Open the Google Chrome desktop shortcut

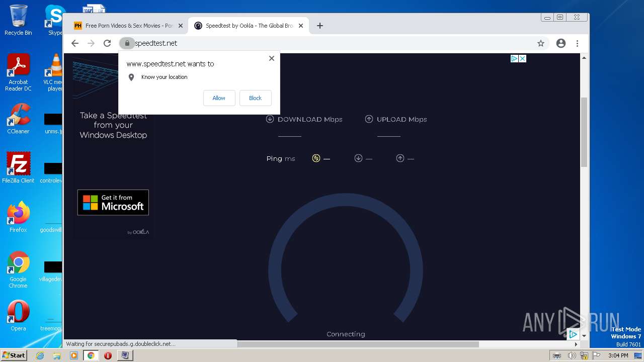(x=18, y=269)
